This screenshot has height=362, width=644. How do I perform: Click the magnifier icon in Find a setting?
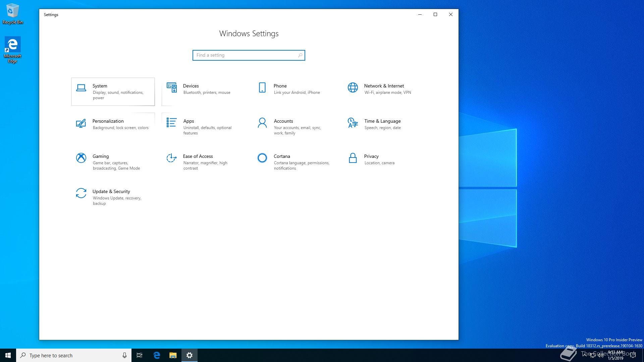pos(300,55)
